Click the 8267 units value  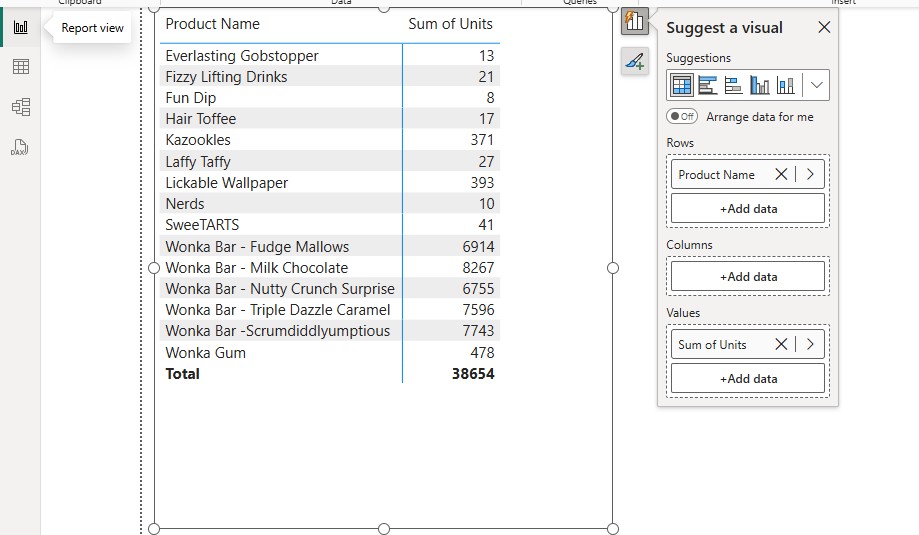(x=478, y=268)
